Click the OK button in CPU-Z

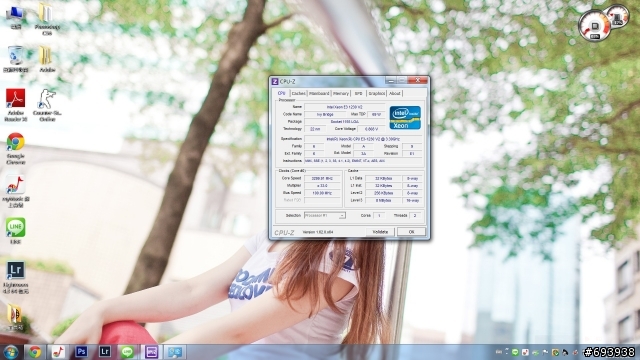tap(411, 232)
